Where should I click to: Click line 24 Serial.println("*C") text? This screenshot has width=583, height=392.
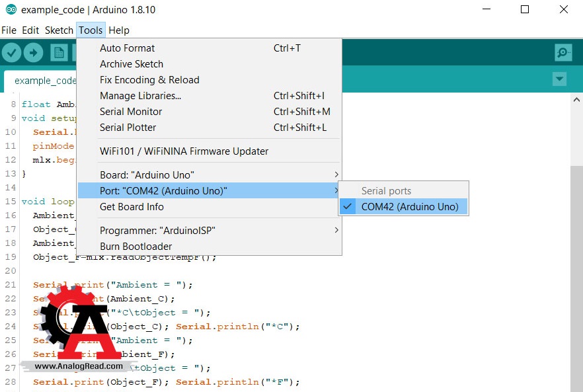pos(237,327)
